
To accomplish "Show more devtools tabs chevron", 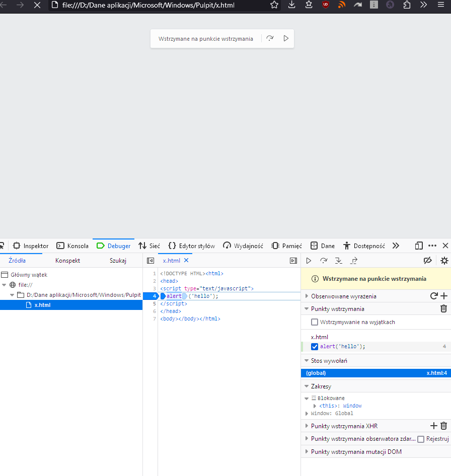I will coord(396,246).
